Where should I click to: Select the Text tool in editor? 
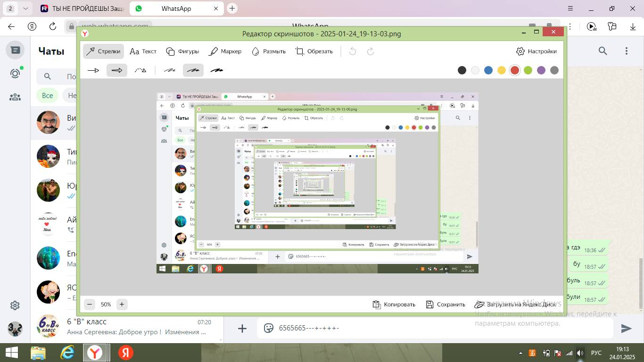pyautogui.click(x=143, y=51)
